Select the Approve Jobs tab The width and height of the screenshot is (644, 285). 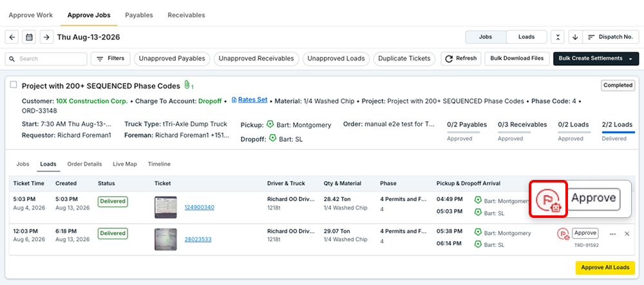89,15
